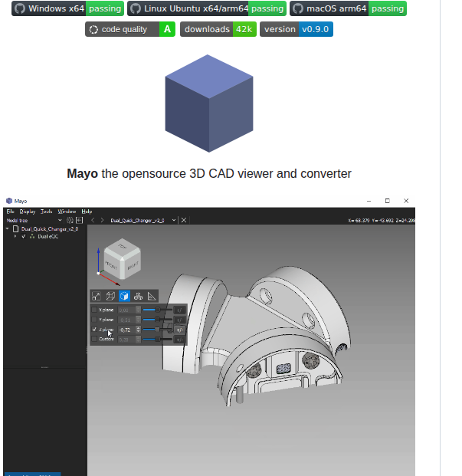Image resolution: width=462 pixels, height=476 pixels.
Task: Invert Y plane with its +/- button
Action: click(179, 320)
